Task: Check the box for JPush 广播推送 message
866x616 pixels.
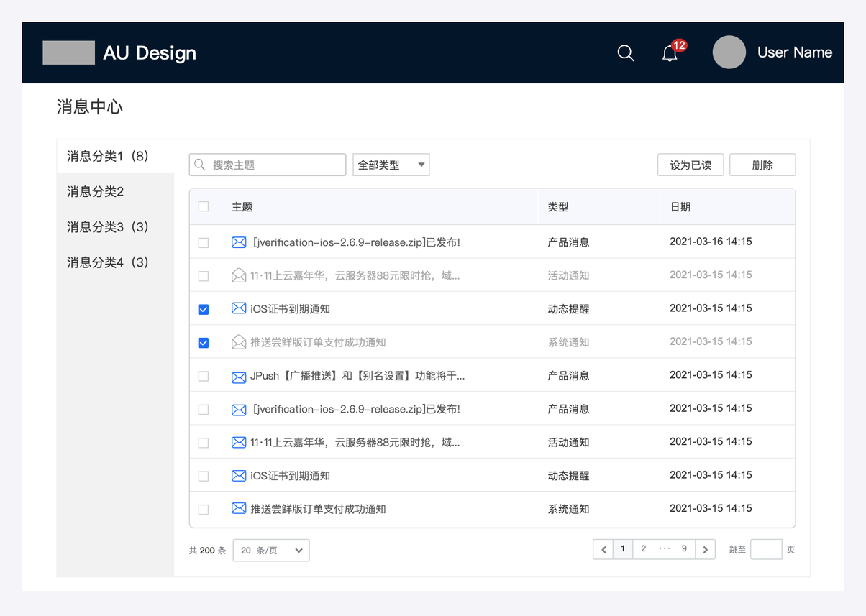Action: [x=204, y=376]
